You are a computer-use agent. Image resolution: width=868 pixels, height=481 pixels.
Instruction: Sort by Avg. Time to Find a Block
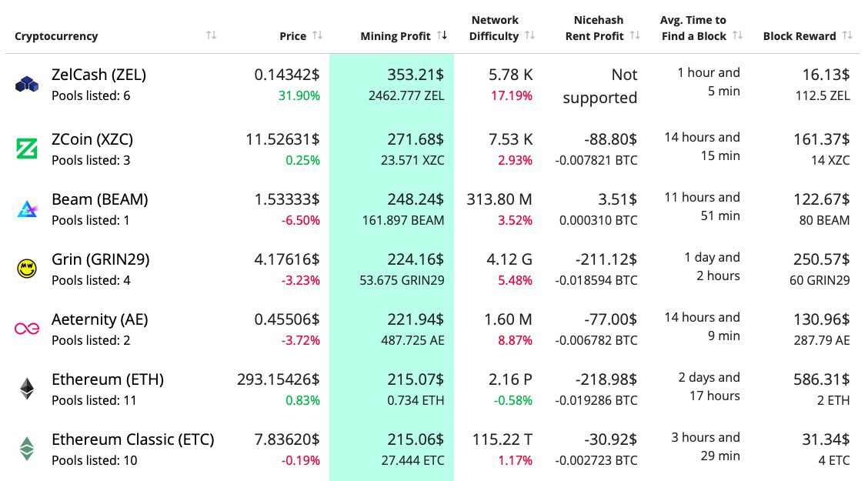coord(738,35)
